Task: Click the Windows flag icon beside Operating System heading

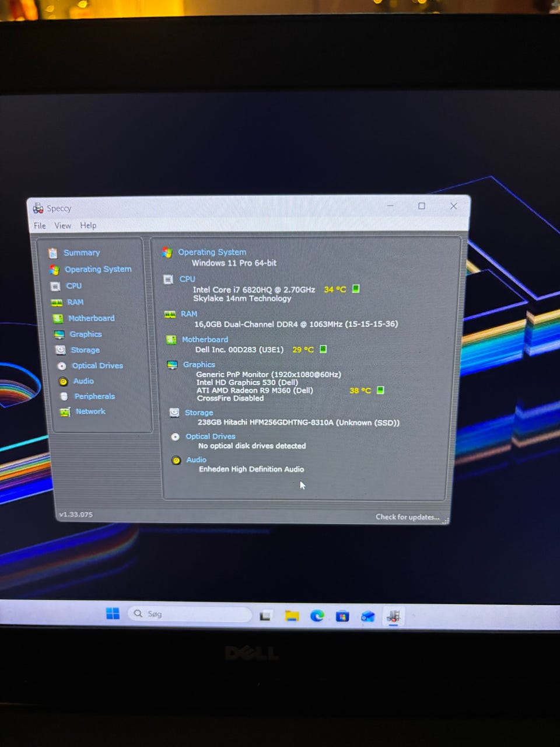Action: click(x=167, y=252)
